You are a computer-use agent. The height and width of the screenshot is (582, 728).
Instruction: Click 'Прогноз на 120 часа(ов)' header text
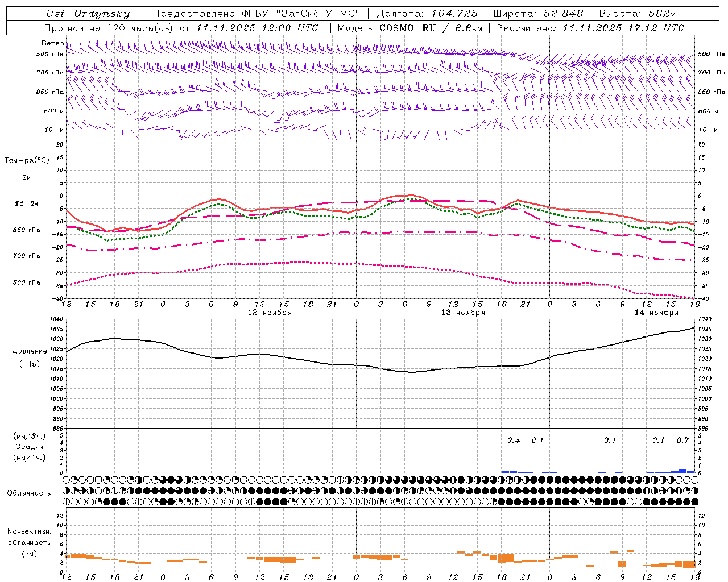pyautogui.click(x=109, y=28)
